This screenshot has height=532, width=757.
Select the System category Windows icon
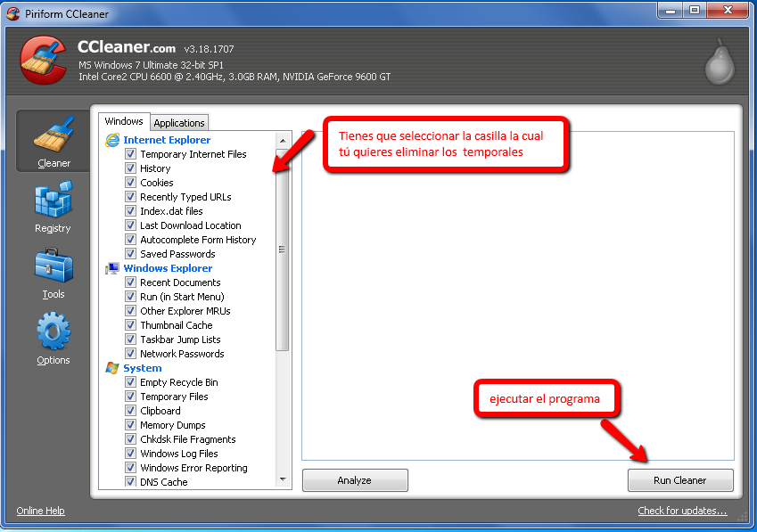pyautogui.click(x=112, y=368)
